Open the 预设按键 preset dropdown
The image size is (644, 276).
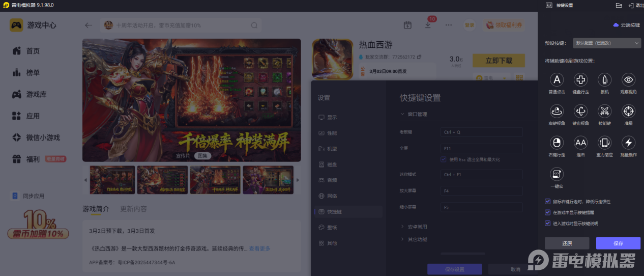tap(607, 43)
